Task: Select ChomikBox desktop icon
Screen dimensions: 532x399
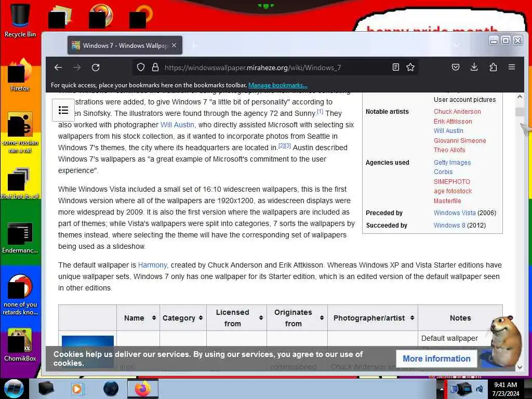Action: pos(20,344)
